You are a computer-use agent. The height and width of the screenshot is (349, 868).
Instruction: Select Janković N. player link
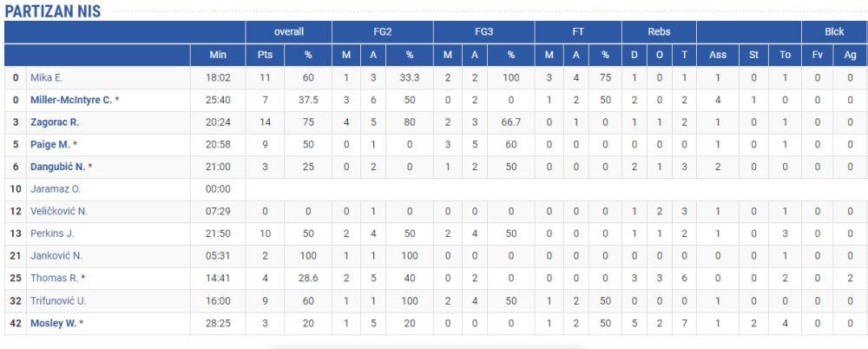coord(57,256)
